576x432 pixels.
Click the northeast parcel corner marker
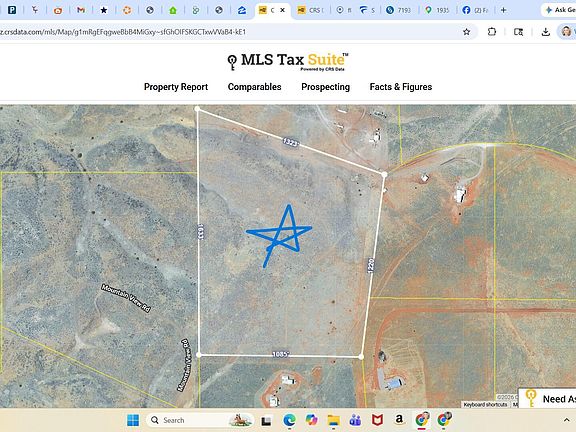pos(384,174)
